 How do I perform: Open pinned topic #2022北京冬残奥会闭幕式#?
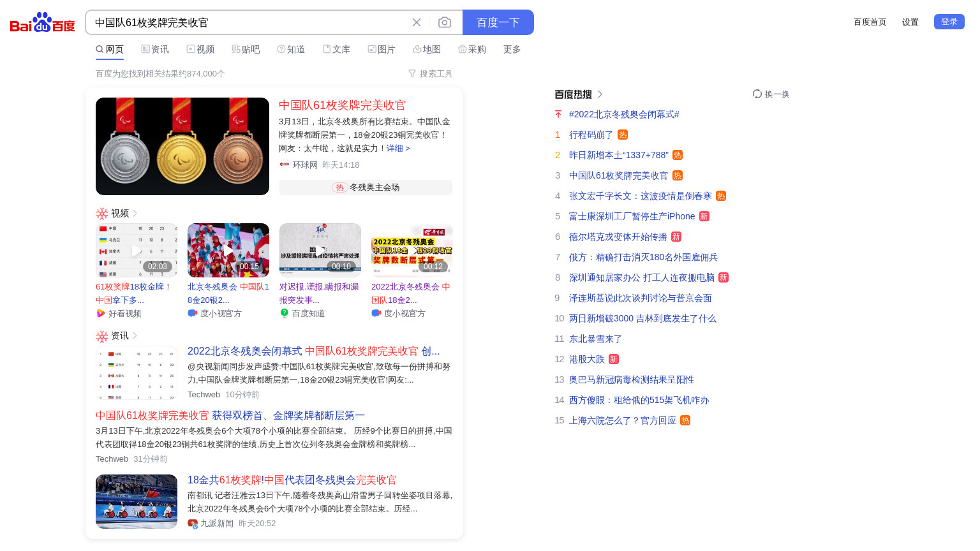pyautogui.click(x=624, y=114)
